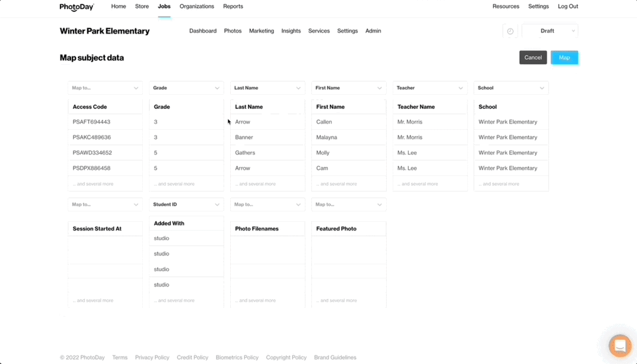637x364 pixels.
Task: Expand the Grade mapping dropdown
Action: tap(186, 88)
